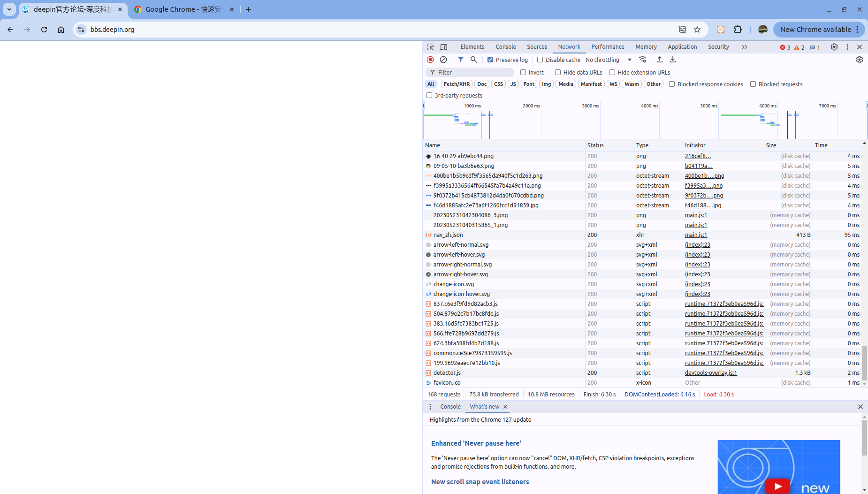Open tab search dropdown arrow
The image size is (868, 494).
point(9,9)
